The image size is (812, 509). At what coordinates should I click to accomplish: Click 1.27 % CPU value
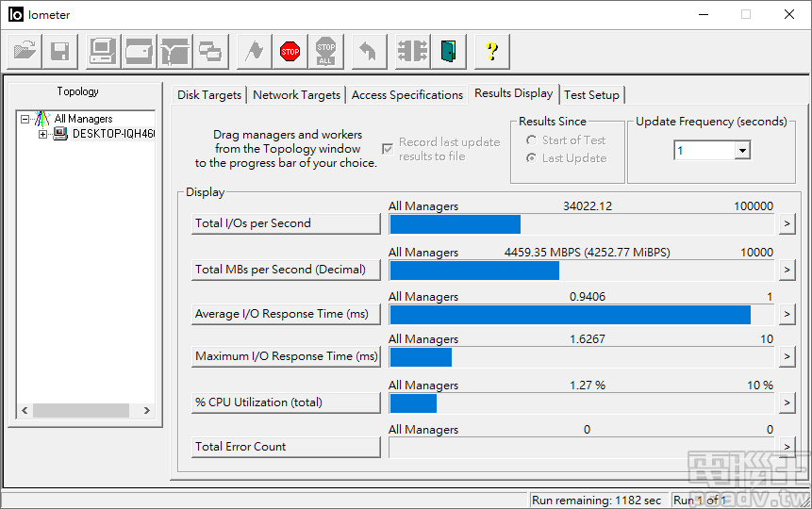(588, 386)
